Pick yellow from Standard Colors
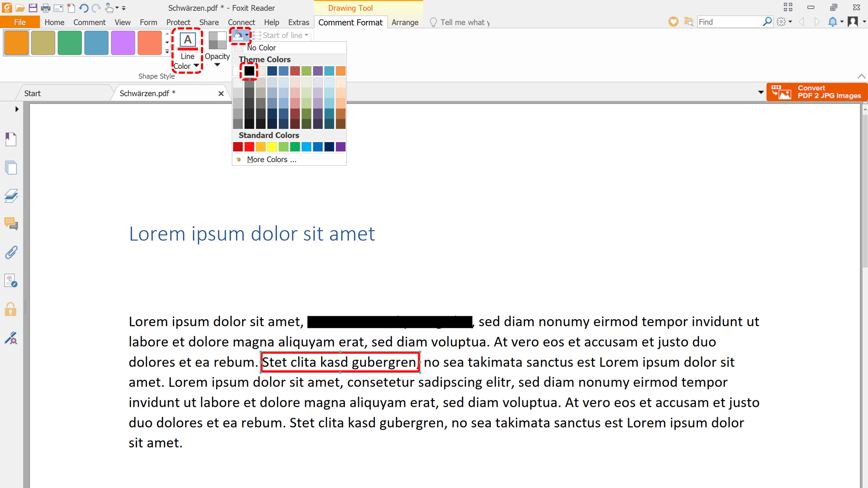Viewport: 868px width, 488px height. point(272,147)
